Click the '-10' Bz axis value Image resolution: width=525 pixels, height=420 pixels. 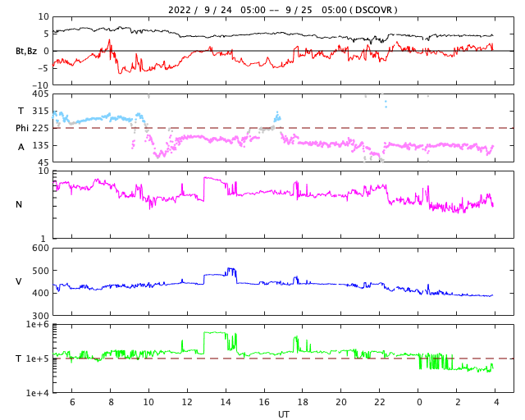point(40,85)
